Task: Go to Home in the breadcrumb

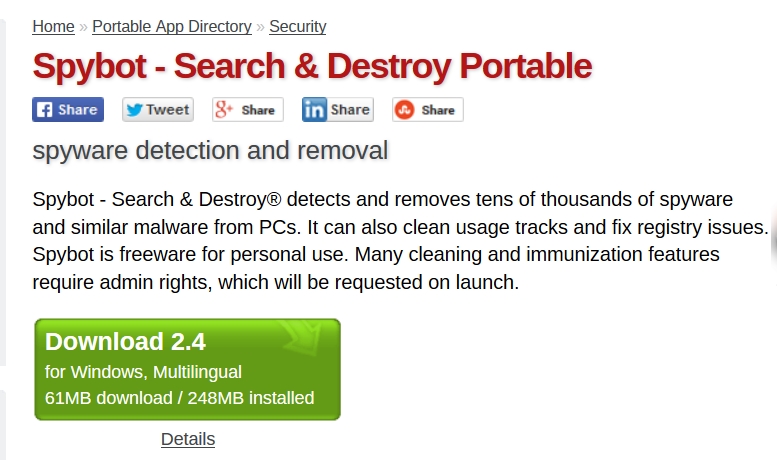Action: 53,27
